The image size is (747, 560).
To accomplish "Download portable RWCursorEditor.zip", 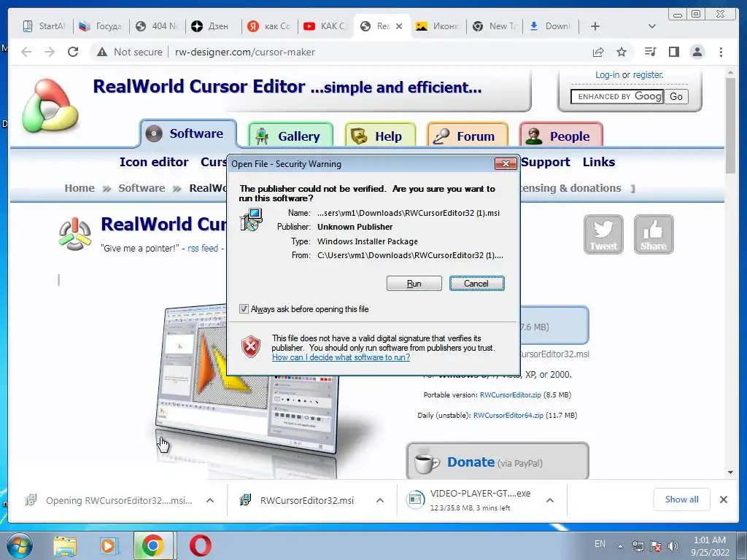I will pyautogui.click(x=510, y=394).
